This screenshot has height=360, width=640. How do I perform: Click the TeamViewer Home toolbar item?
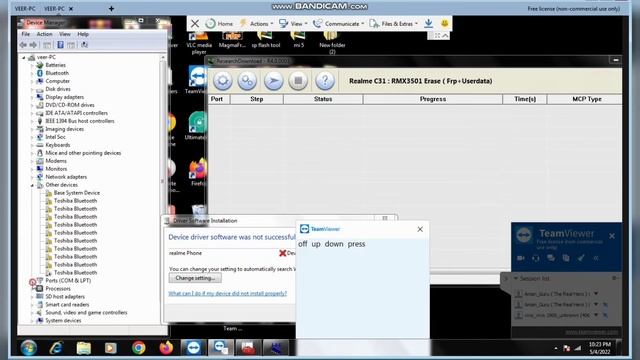coord(220,24)
